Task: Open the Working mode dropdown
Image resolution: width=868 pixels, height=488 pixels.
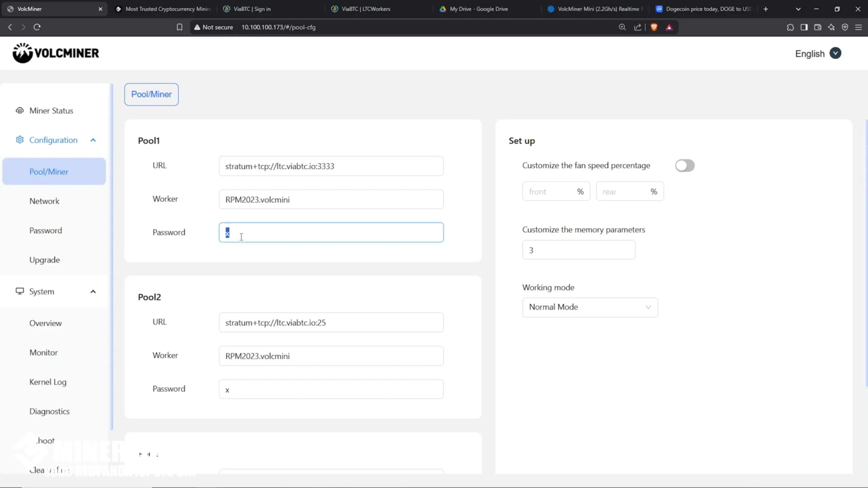Action: (x=590, y=307)
